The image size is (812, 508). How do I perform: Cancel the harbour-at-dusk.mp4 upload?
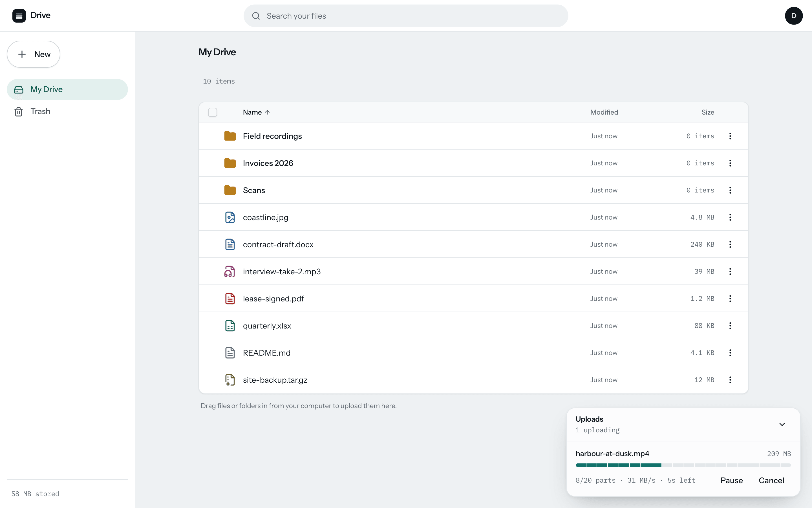[771, 480]
